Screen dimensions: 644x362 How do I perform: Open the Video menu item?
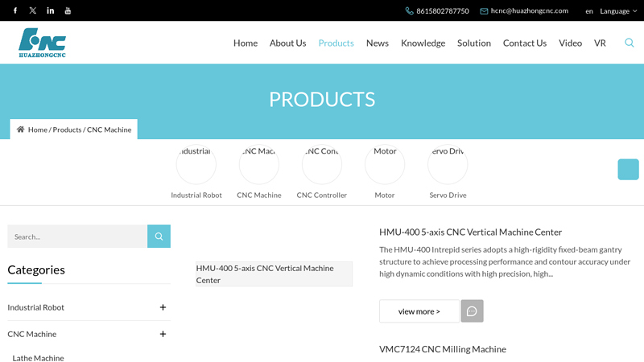(571, 43)
